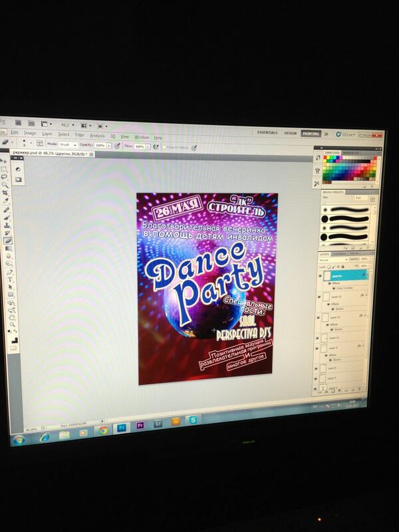Select the Clone Stamp tool
This screenshot has width=399, height=532.
tap(7, 225)
